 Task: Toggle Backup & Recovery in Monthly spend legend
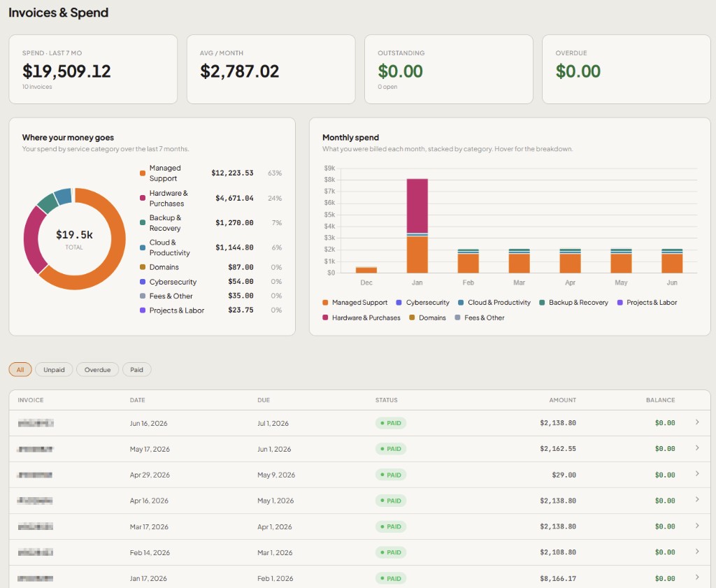[573, 302]
